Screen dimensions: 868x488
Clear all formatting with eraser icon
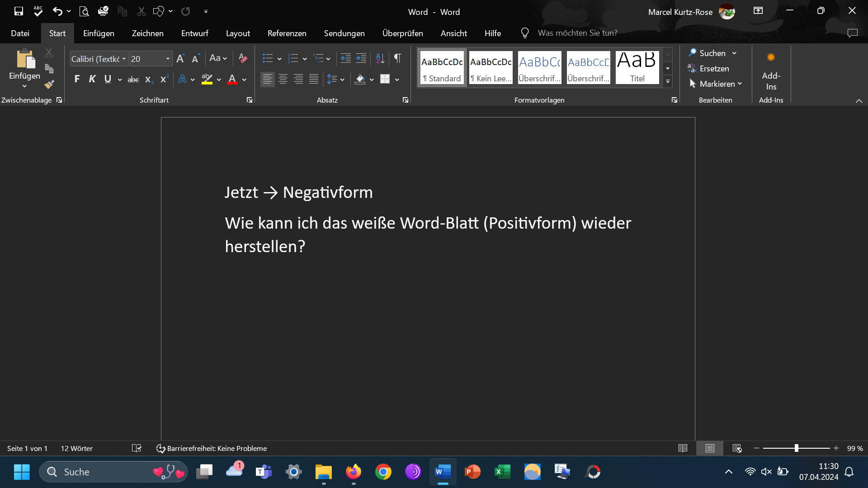(x=243, y=58)
